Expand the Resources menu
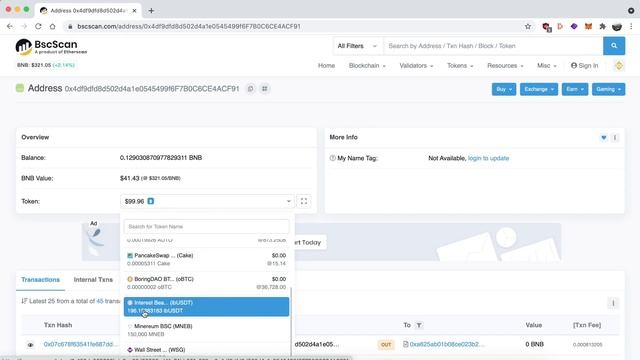The width and height of the screenshot is (640, 360). click(505, 65)
